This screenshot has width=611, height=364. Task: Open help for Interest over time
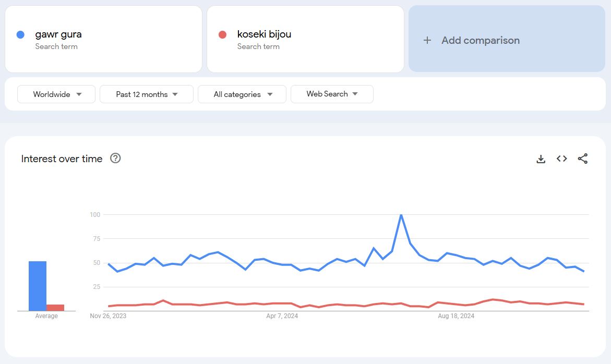[115, 159]
